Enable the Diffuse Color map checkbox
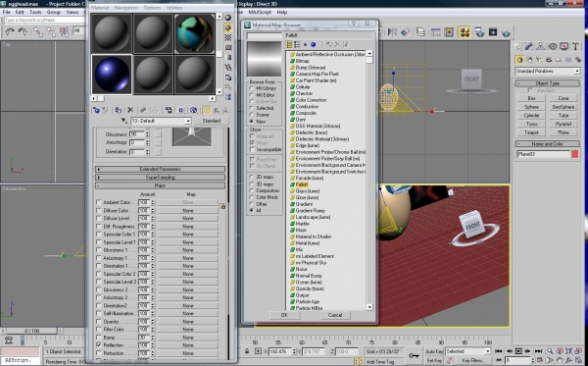This screenshot has height=366, width=588. [99, 210]
